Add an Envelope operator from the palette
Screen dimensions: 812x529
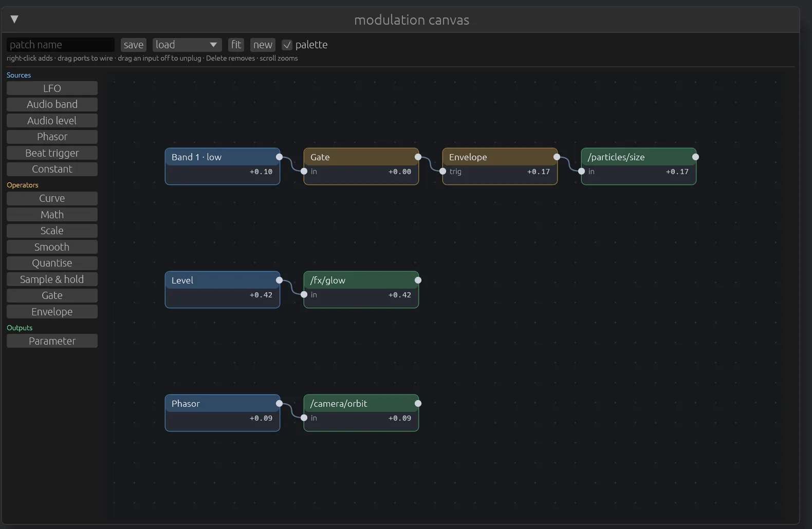(52, 312)
